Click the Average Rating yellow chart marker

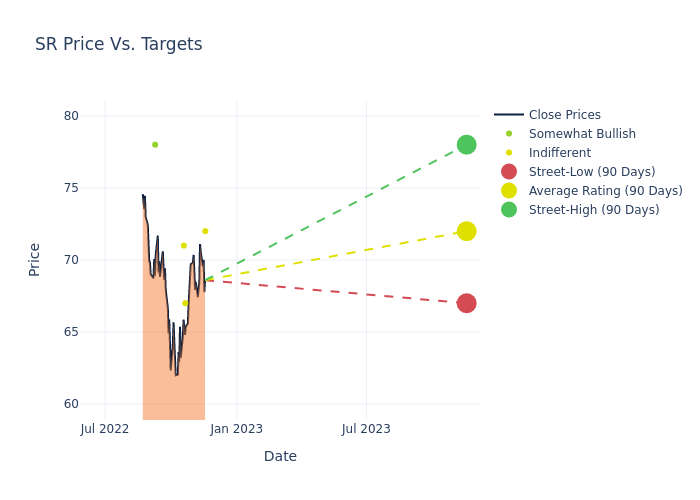click(466, 231)
